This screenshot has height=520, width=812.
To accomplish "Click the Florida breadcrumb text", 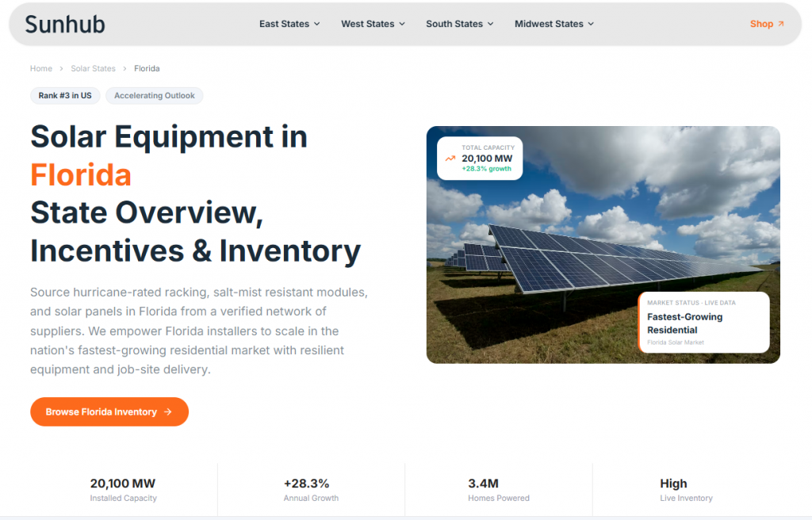I will [x=147, y=68].
